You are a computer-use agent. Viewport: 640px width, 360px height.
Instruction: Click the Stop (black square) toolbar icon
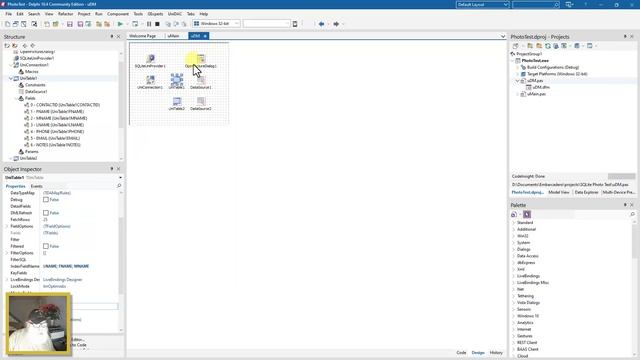point(157,24)
